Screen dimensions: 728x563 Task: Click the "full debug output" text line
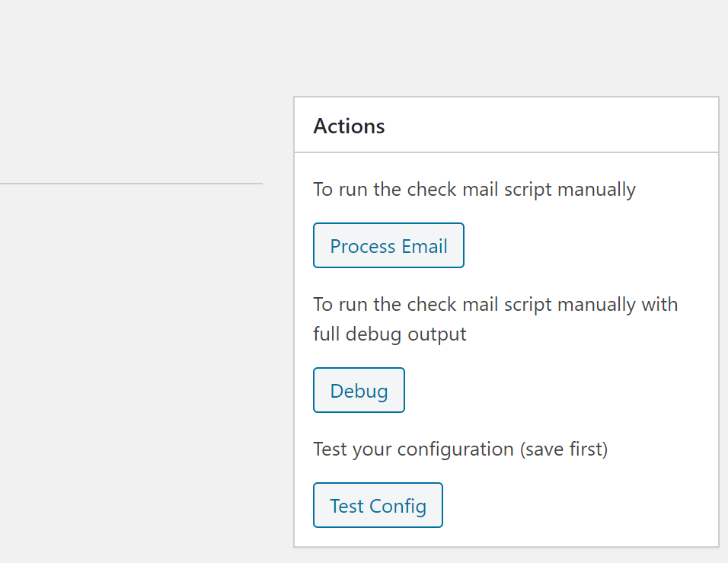click(389, 334)
